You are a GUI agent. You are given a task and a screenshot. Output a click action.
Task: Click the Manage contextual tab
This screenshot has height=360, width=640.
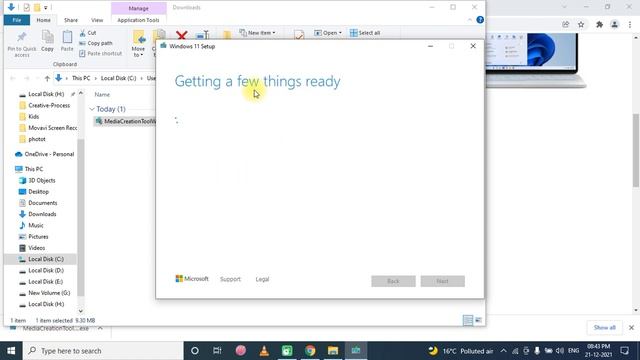138,8
